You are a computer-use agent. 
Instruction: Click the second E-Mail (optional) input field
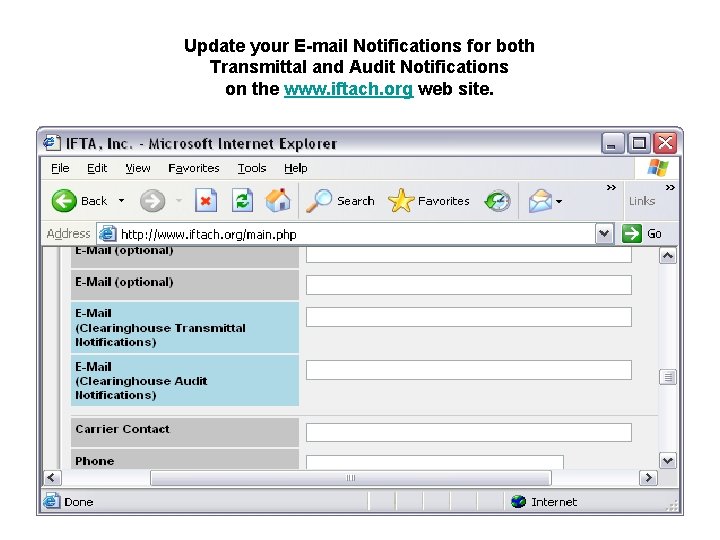coord(469,285)
